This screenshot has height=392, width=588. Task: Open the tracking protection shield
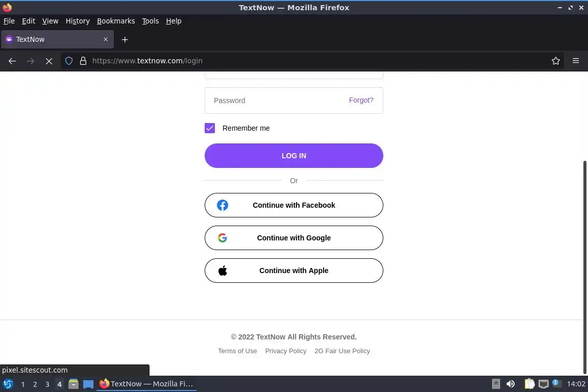[69, 61]
